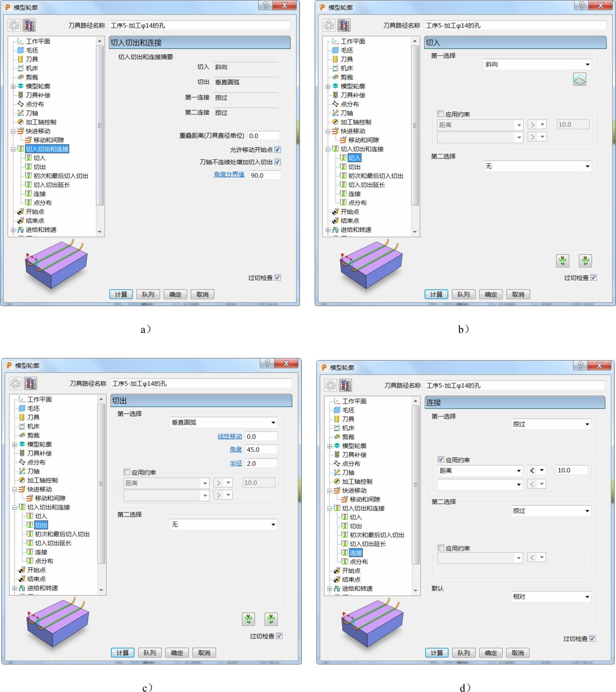This screenshot has height=692, width=616.
Task: Click the 刀具路径名称 field in dialog d
Action: pyautogui.click(x=515, y=386)
